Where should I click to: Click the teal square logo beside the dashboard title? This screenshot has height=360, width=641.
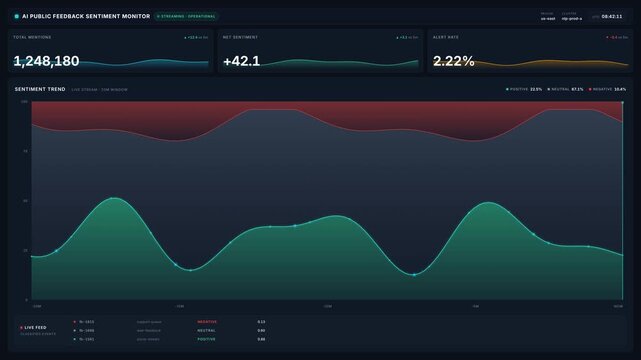click(x=17, y=16)
